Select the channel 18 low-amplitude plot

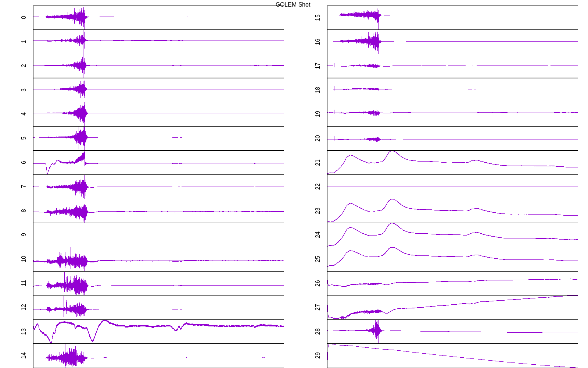452,90
